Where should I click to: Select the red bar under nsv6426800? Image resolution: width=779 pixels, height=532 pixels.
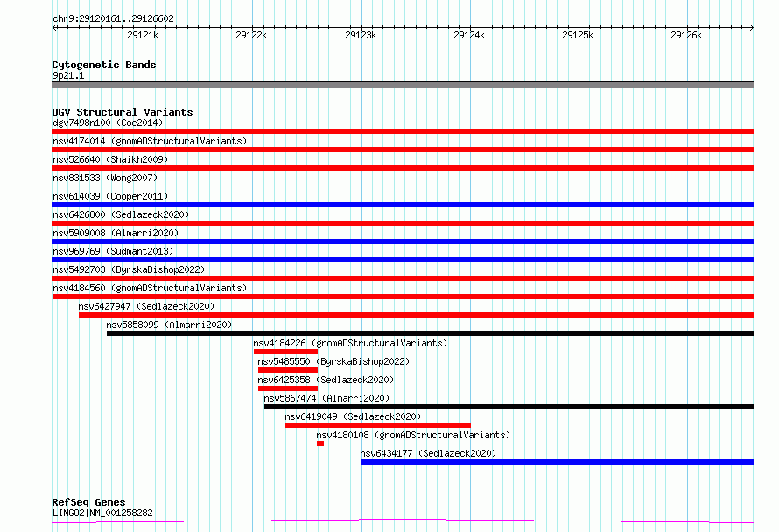403,223
